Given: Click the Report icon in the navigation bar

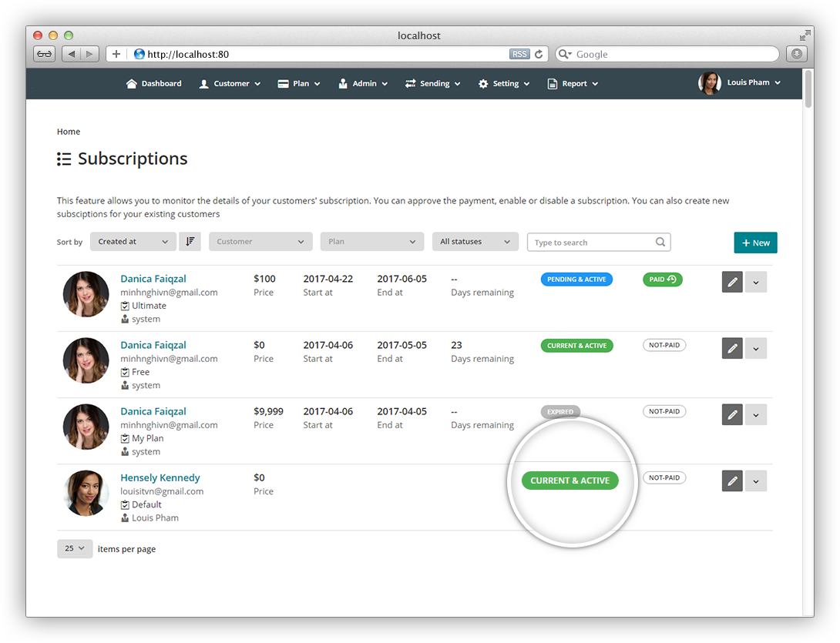Looking at the screenshot, I should 552,83.
